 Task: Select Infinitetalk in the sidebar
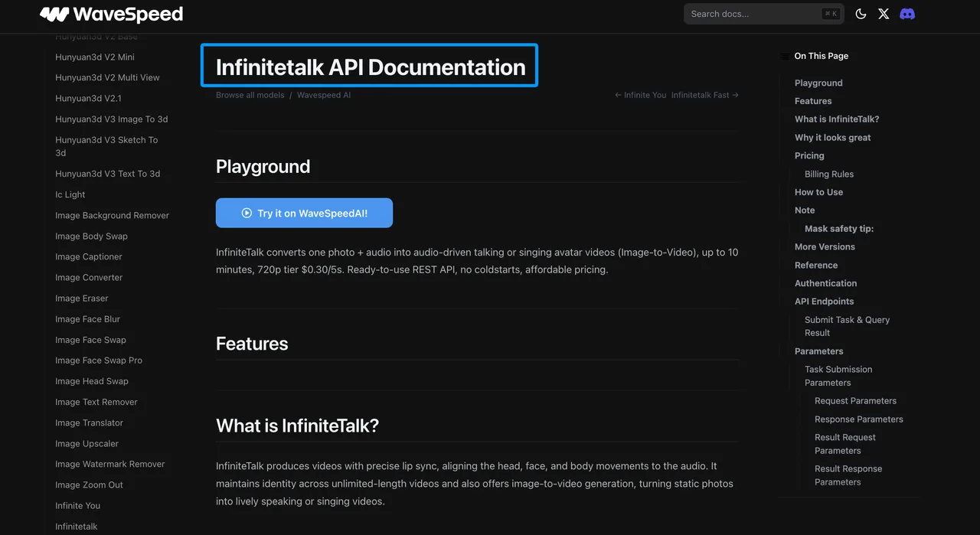click(77, 526)
